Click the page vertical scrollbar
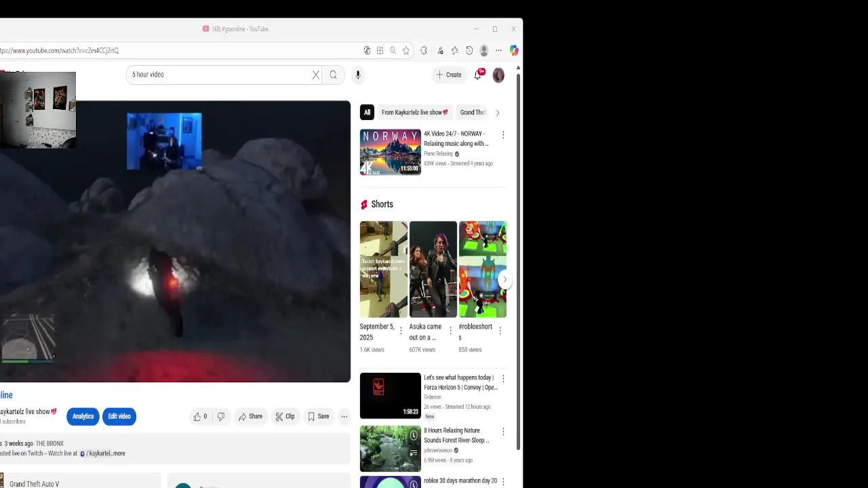Screen dimensions: 868x488 click(x=519, y=261)
